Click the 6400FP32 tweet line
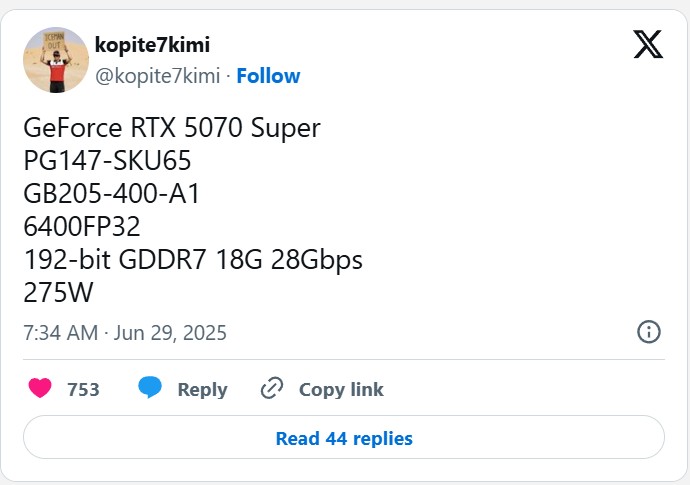The image size is (690, 485). pos(82,226)
